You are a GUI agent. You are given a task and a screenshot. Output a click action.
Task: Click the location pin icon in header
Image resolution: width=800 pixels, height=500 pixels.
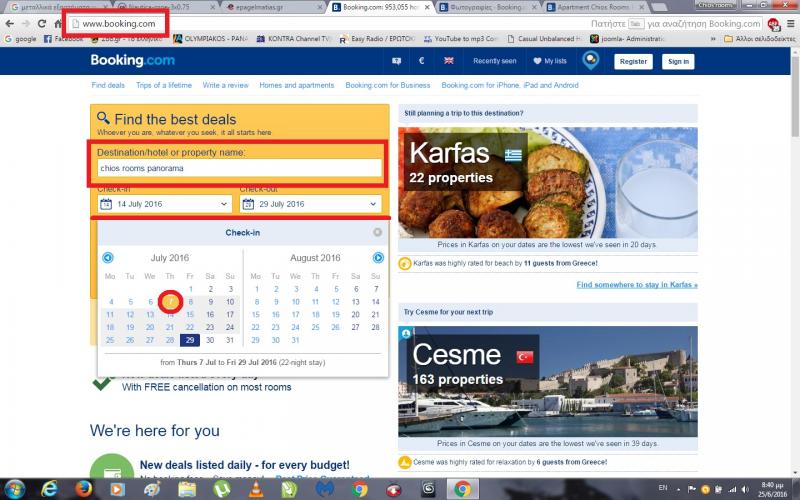590,61
